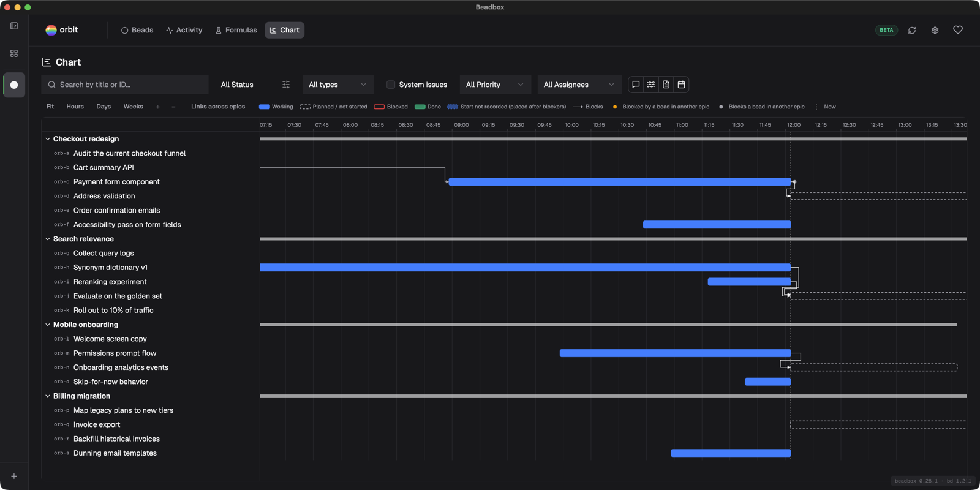This screenshot has height=490, width=980.
Task: Collapse the Checkout redesign epic
Action: click(x=48, y=139)
